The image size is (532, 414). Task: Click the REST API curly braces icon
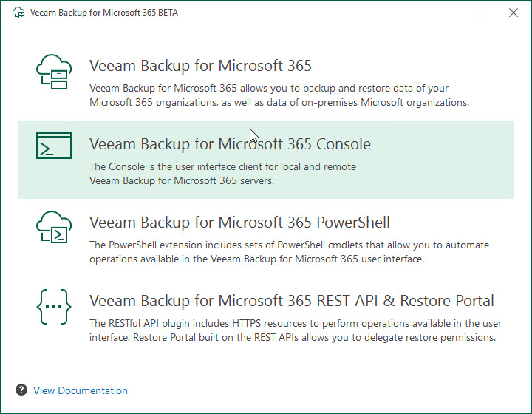pos(54,307)
